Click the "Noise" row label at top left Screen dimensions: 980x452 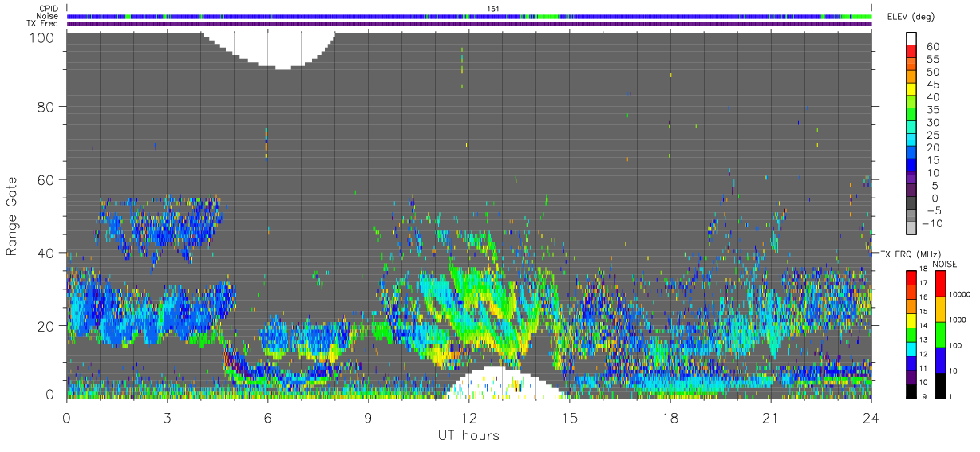[47, 16]
